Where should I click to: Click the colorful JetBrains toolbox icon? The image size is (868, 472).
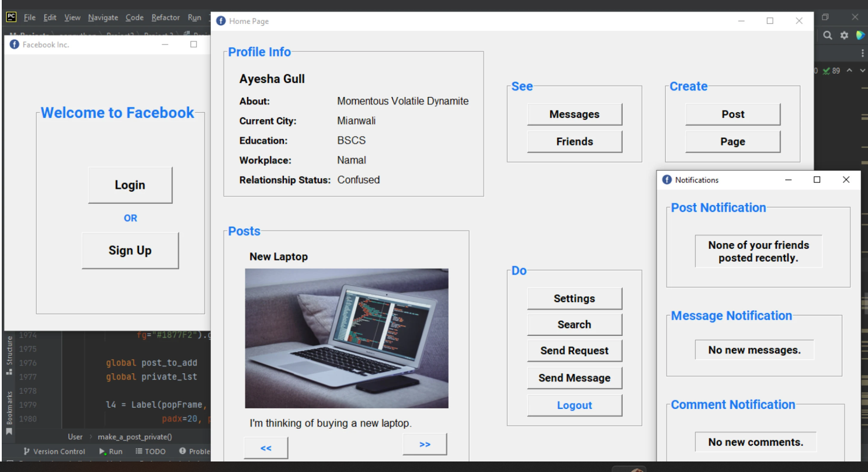[x=860, y=36]
